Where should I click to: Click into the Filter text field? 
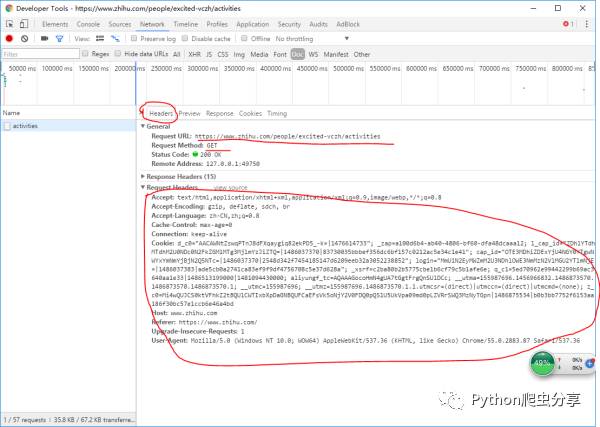[40, 54]
